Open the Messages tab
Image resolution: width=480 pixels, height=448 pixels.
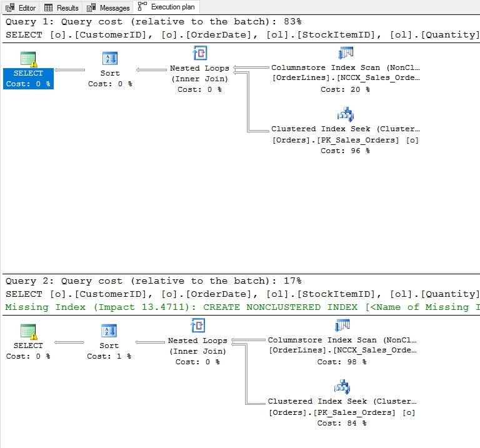click(108, 7)
